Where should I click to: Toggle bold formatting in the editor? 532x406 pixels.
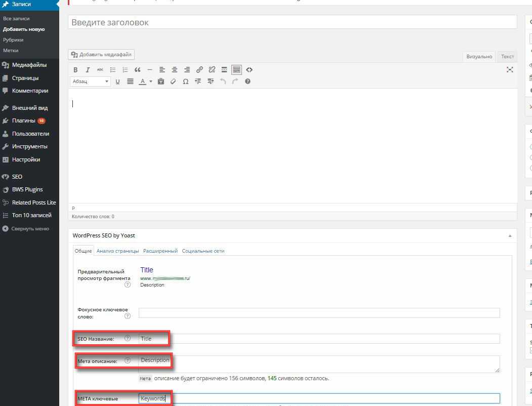coord(75,70)
